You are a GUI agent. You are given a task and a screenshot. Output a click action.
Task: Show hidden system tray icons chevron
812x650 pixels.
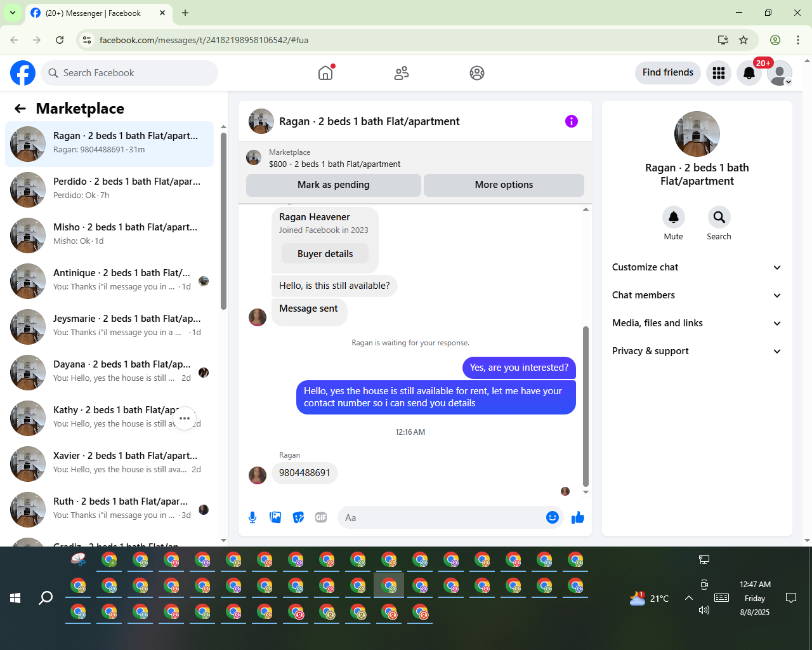point(688,598)
